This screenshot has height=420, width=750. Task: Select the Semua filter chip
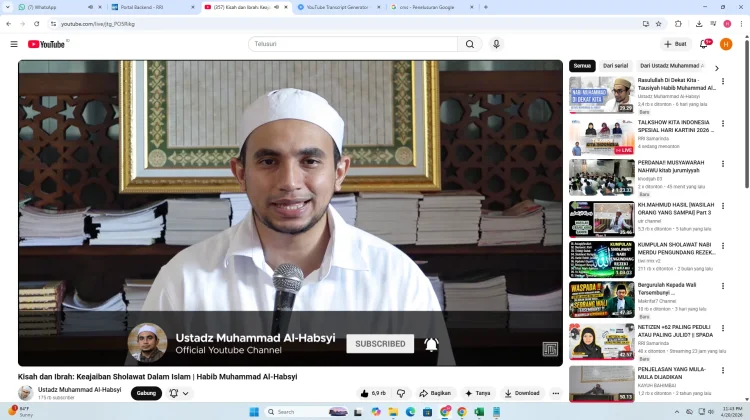coord(582,66)
